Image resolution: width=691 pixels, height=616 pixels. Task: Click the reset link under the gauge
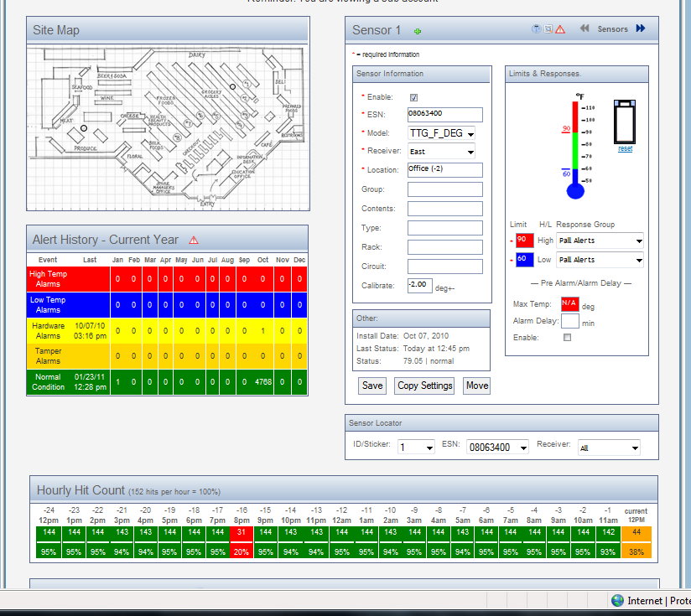pos(625,148)
